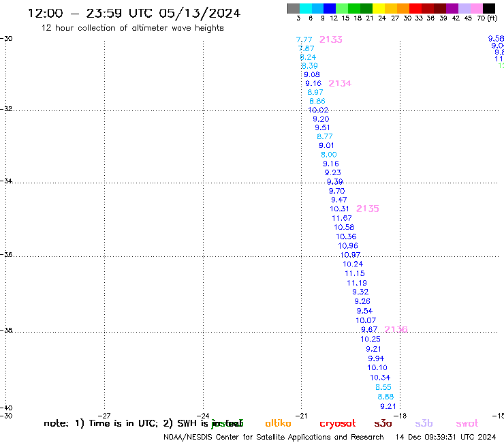Click wave height value 9.20
The width and height of the screenshot is (504, 443).
[321, 119]
